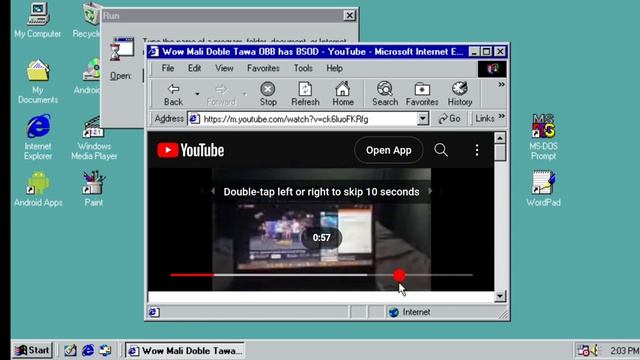Open the Search toolbar button

coord(384,94)
